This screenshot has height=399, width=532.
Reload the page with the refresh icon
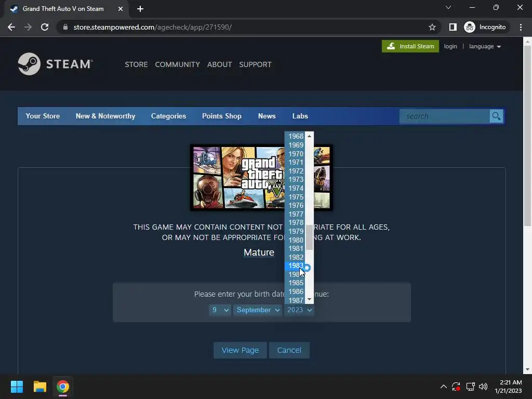point(45,27)
